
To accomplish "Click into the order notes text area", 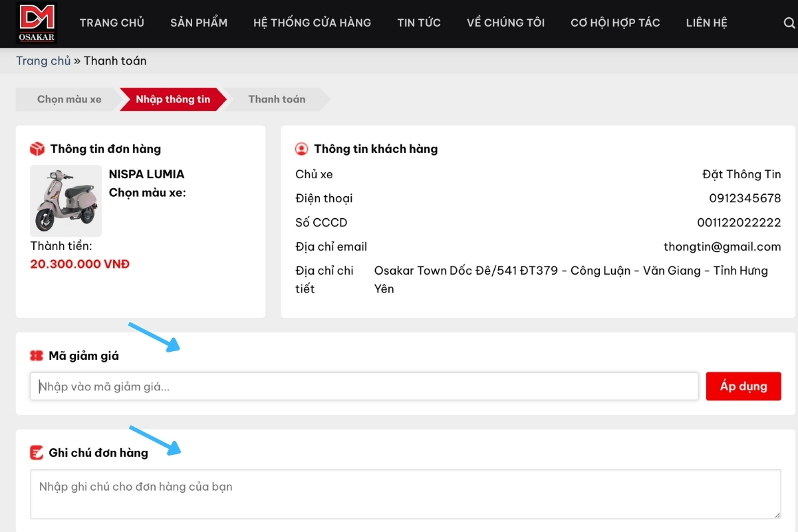I will (405, 493).
